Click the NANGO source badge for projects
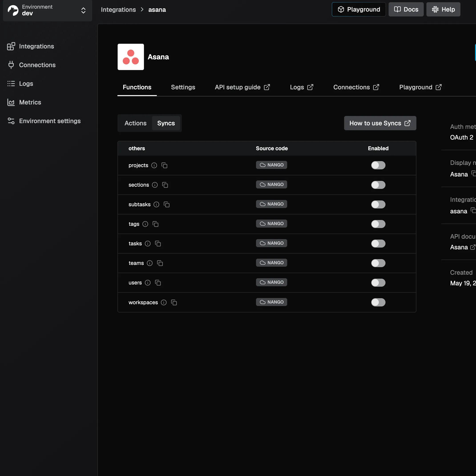 click(x=272, y=165)
